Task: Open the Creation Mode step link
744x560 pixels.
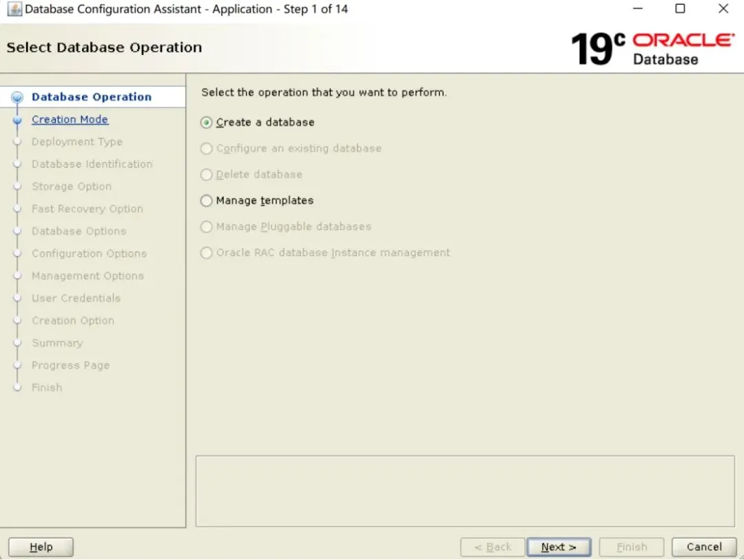Action: coord(70,120)
